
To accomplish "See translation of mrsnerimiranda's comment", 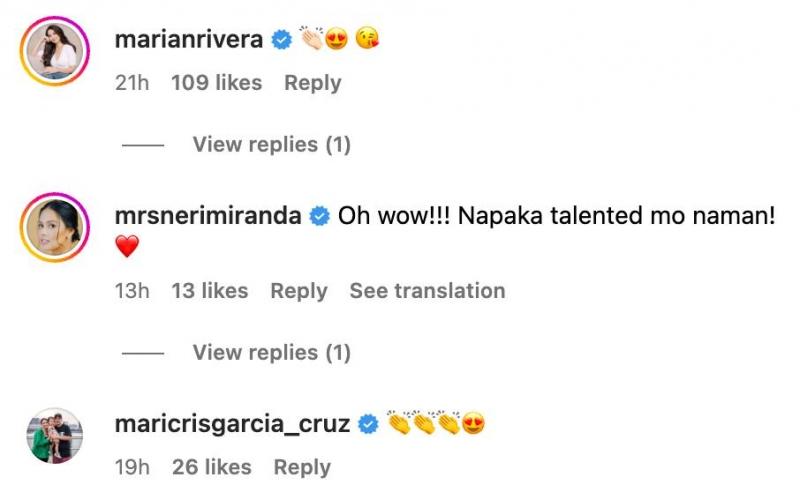I will [x=427, y=291].
